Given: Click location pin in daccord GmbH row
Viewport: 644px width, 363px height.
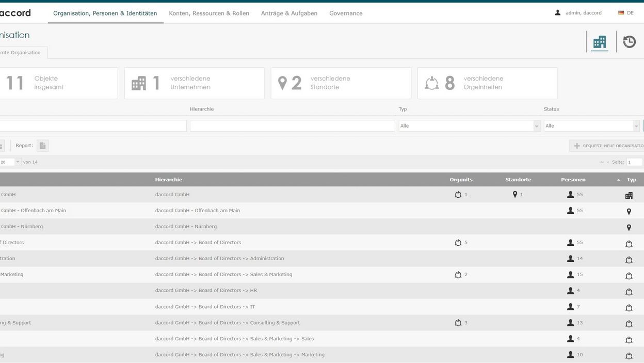Looking at the screenshot, I should coord(514,195).
